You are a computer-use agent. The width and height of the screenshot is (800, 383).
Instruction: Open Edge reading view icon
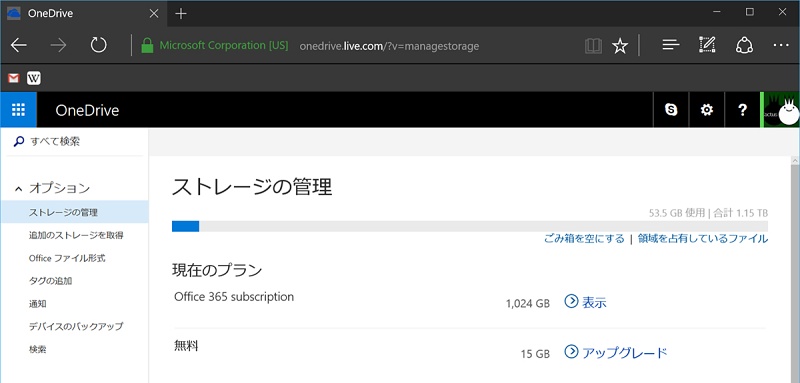tap(593, 46)
